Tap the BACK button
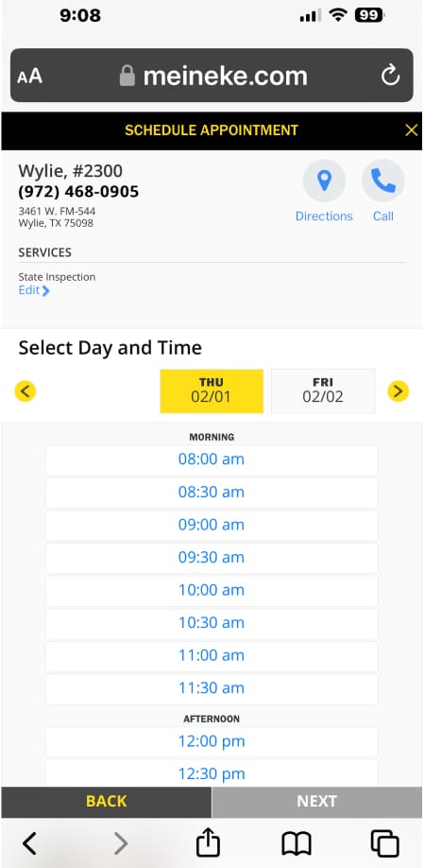The height and width of the screenshot is (868, 425). coord(106,802)
